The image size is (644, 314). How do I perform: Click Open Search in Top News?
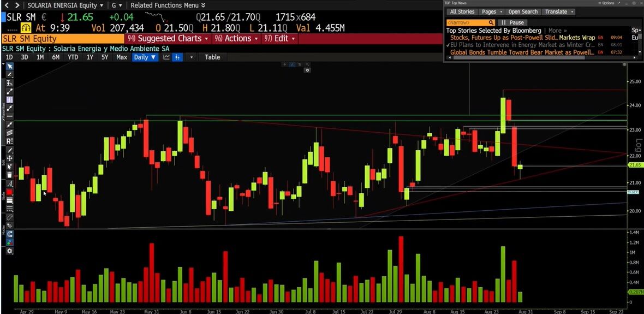point(523,12)
